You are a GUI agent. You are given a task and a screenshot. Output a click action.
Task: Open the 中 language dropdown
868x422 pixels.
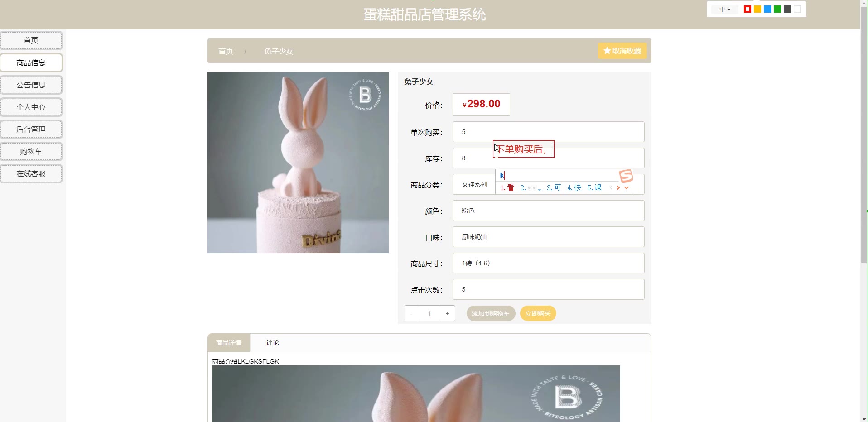[724, 9]
